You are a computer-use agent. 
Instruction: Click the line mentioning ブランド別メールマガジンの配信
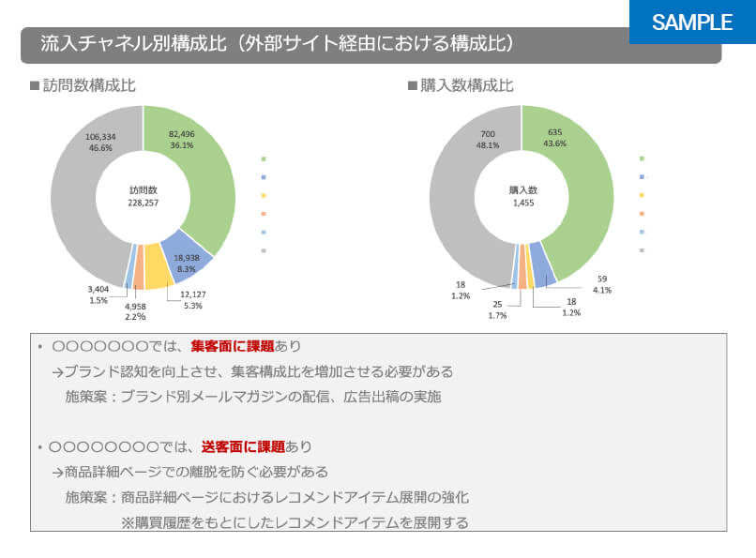[253, 396]
